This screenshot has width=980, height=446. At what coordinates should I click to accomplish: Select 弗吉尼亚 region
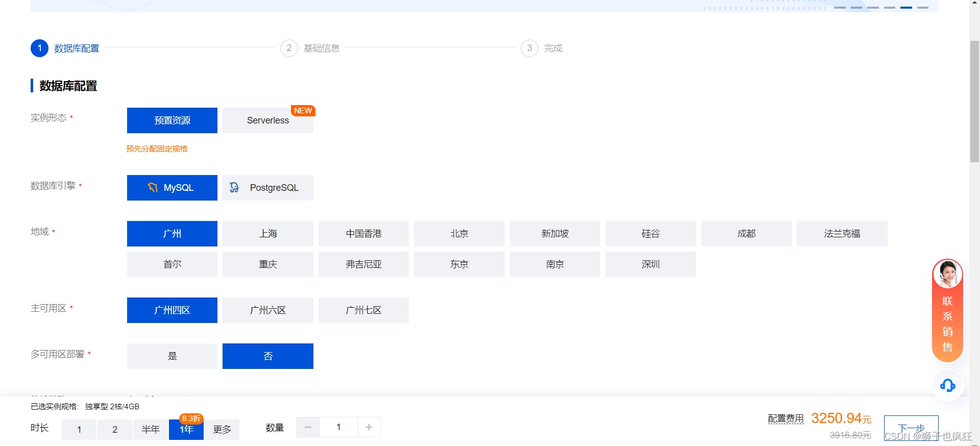click(x=363, y=264)
